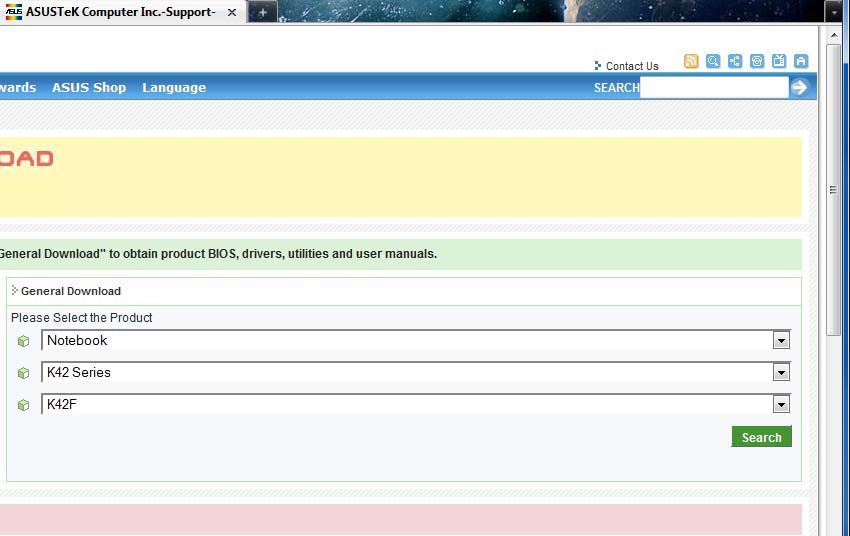The height and width of the screenshot is (536, 850).
Task: Open the RSS feed icon
Action: point(691,61)
